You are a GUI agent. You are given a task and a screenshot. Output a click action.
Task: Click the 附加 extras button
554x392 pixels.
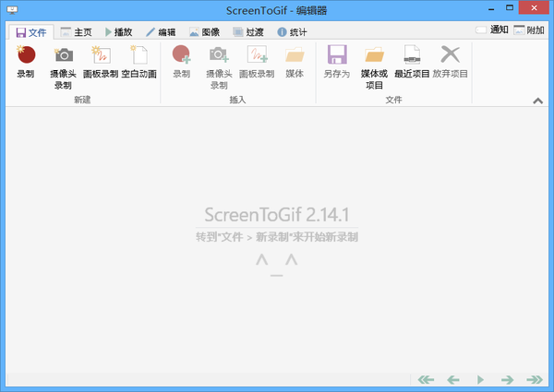pyautogui.click(x=529, y=30)
